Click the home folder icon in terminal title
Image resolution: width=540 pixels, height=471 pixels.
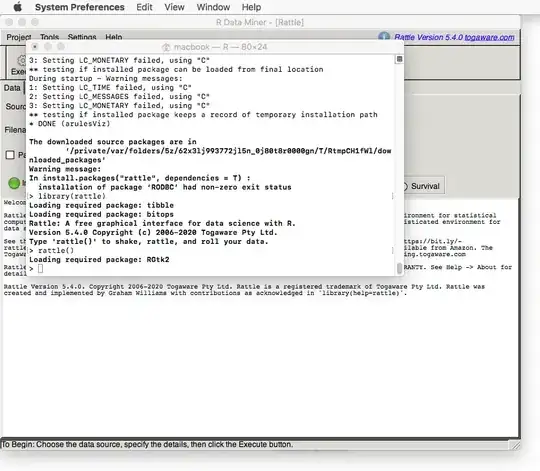tap(166, 47)
